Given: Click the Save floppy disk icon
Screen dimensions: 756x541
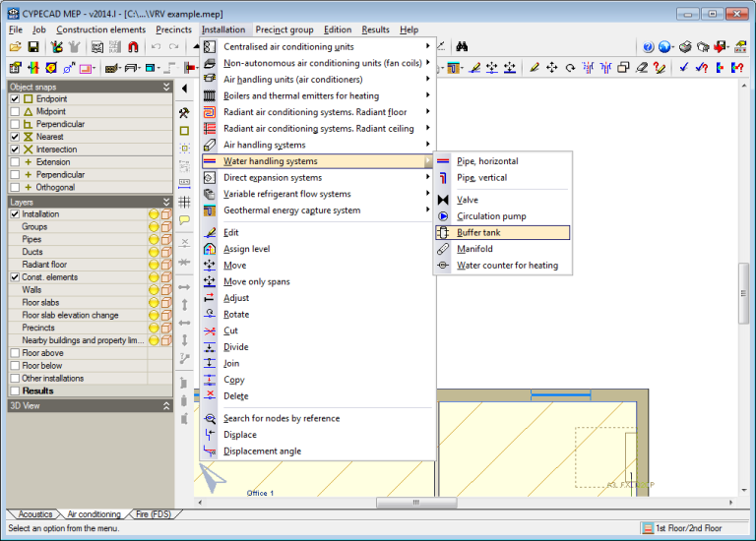Looking at the screenshot, I should 33,47.
